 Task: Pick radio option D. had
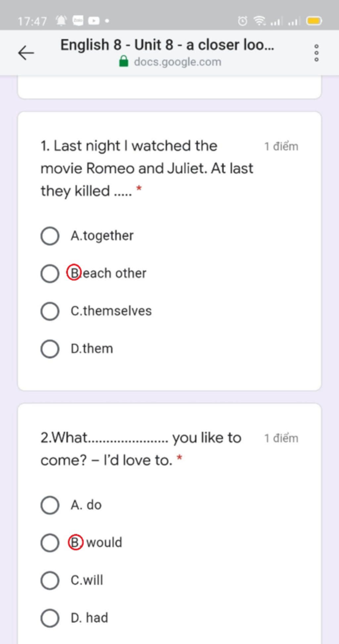coord(50,618)
